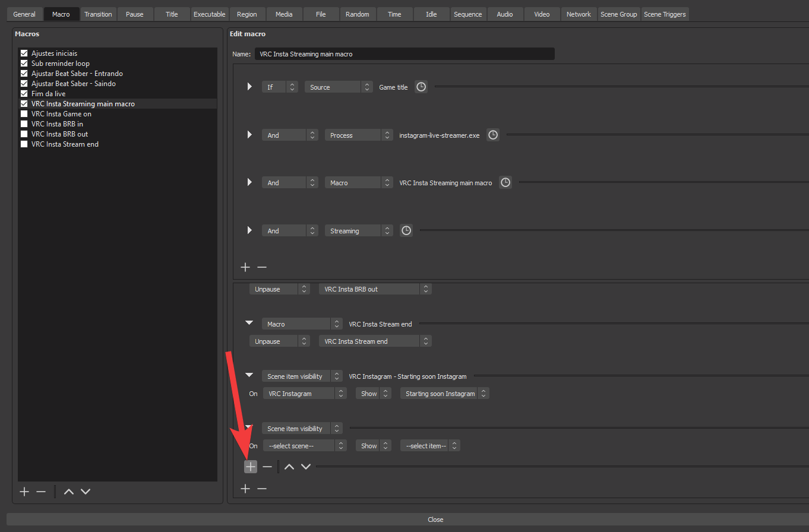Image resolution: width=809 pixels, height=532 pixels.
Task: Move action down with the actions down arrow
Action: point(306,467)
